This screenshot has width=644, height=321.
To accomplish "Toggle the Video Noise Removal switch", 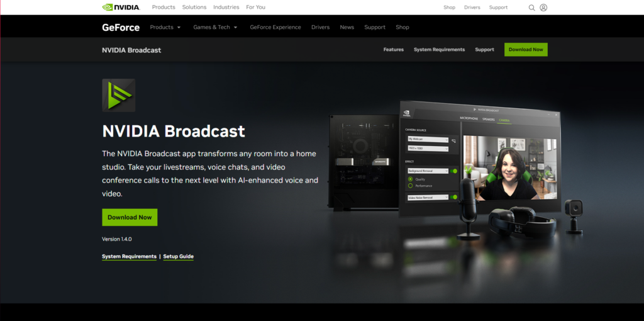I will pos(453,197).
